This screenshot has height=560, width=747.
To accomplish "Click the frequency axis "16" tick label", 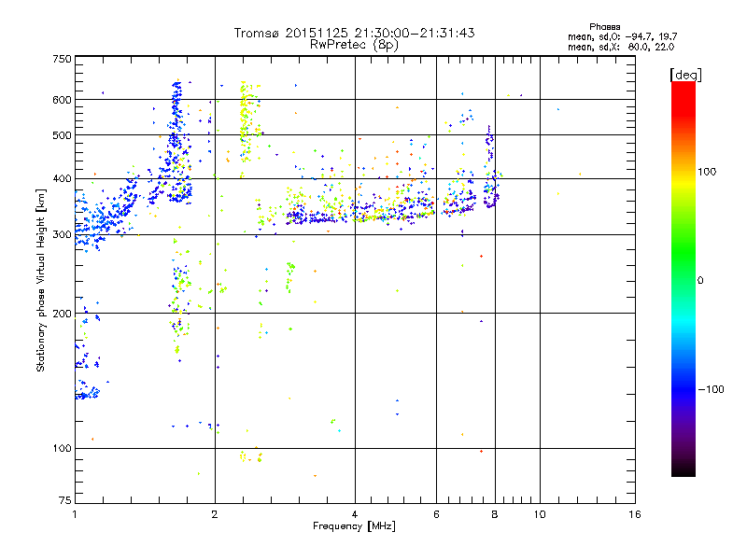I will (x=635, y=514).
